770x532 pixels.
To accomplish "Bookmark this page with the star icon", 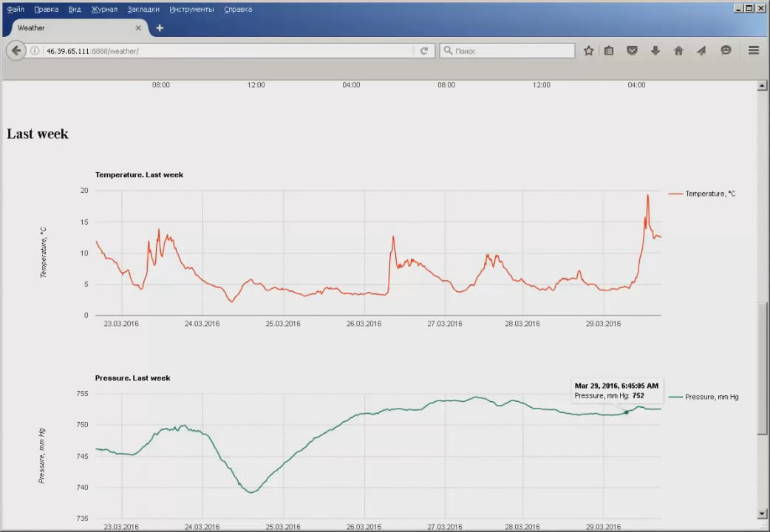I will coord(589,51).
